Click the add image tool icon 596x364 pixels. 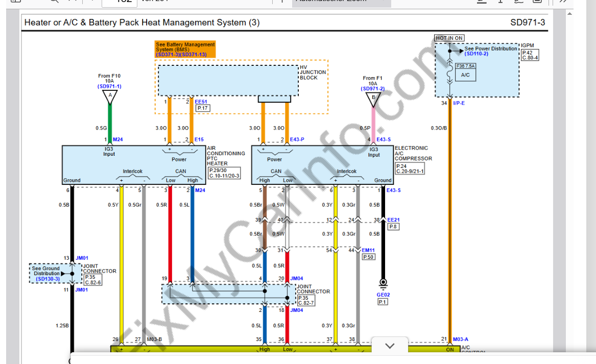pos(537,2)
